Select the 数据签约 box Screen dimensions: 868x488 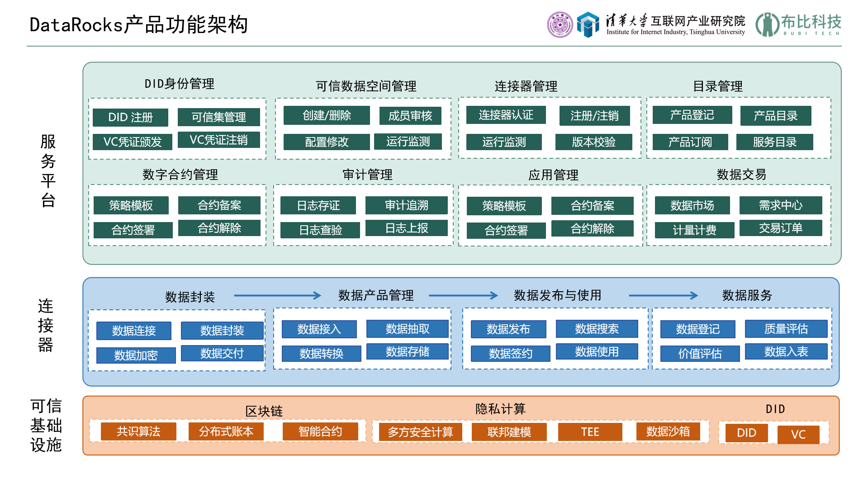510,354
